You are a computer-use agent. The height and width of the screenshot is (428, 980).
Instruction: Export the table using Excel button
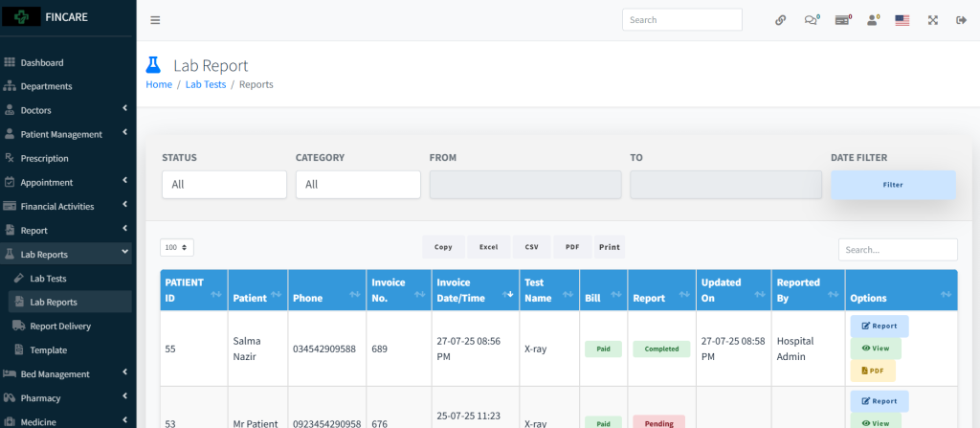coord(488,247)
